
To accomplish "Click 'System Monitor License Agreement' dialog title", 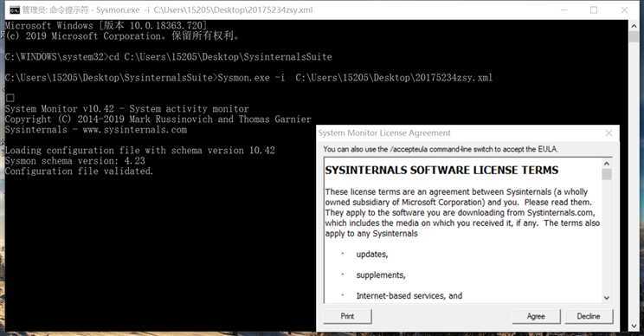I will 384,133.
